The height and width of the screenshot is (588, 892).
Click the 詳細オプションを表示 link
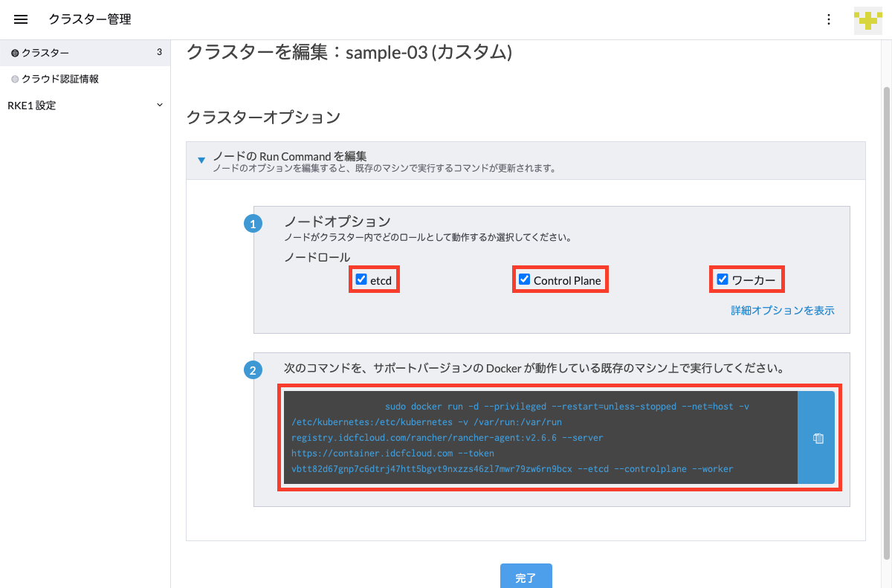click(x=783, y=310)
